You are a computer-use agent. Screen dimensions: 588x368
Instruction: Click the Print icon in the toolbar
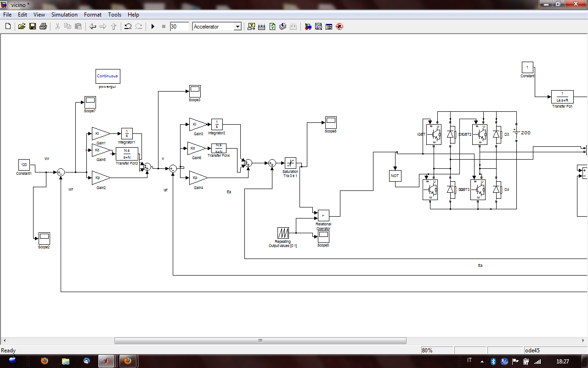(43, 27)
